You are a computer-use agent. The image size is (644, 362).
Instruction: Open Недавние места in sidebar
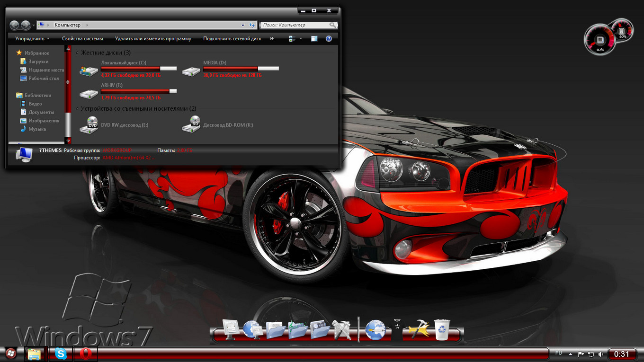coord(42,70)
